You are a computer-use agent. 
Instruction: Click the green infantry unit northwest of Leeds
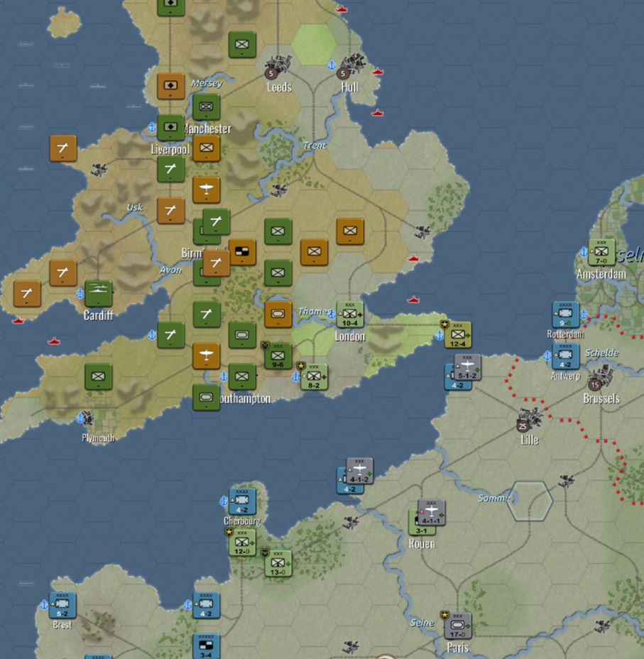tap(242, 45)
